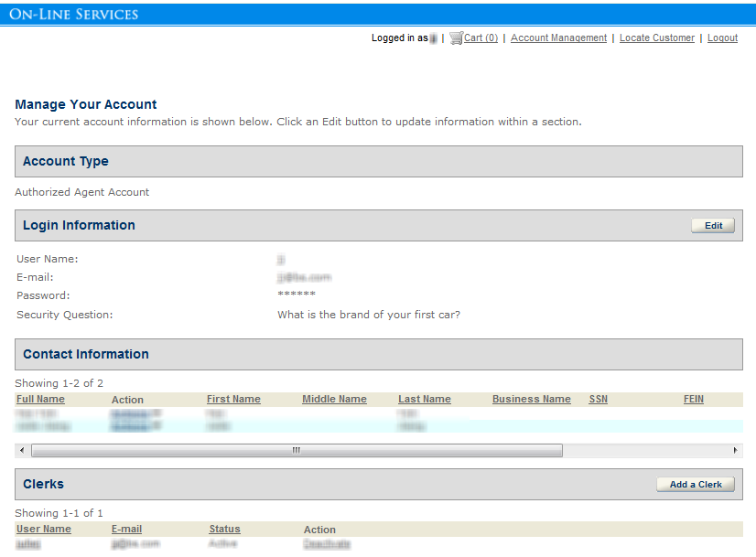Screen dimensions: 756x557
Task: Sort contacts by Business Name column
Action: pyautogui.click(x=531, y=400)
